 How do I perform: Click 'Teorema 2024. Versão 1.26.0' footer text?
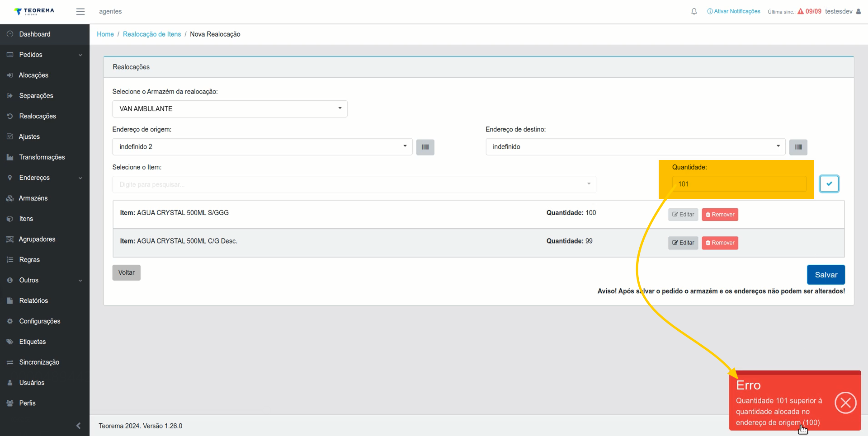(141, 426)
